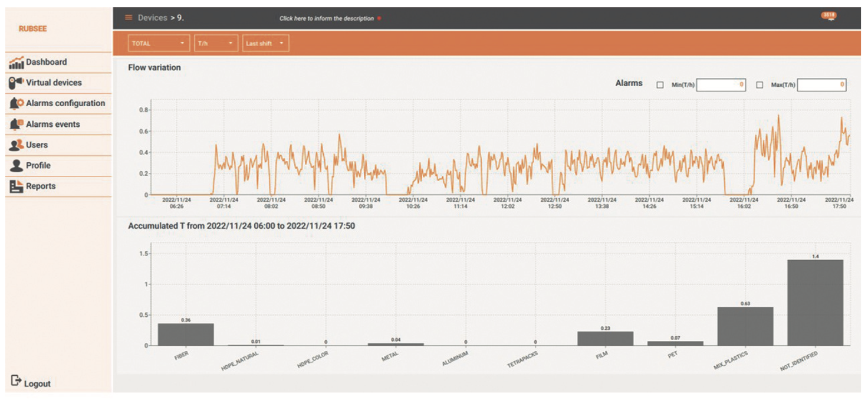Click the Logout door icon
The image size is (868, 400).
[x=16, y=381]
